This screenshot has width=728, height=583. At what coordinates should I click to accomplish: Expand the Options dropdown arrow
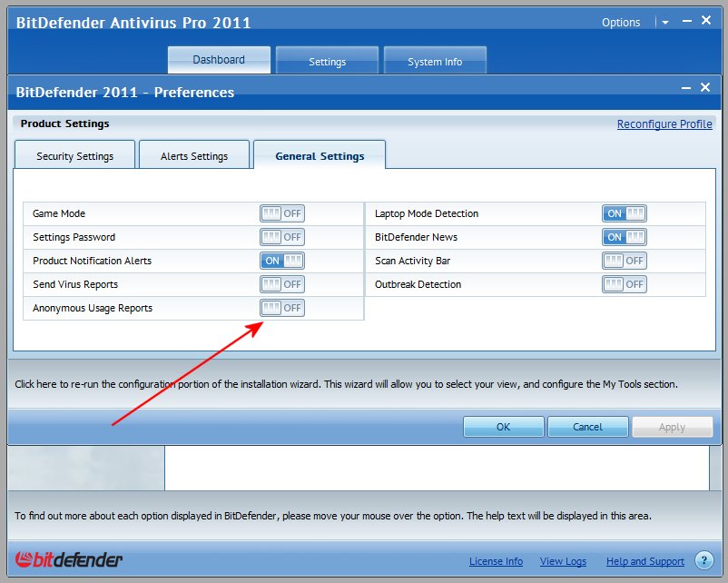tap(665, 23)
